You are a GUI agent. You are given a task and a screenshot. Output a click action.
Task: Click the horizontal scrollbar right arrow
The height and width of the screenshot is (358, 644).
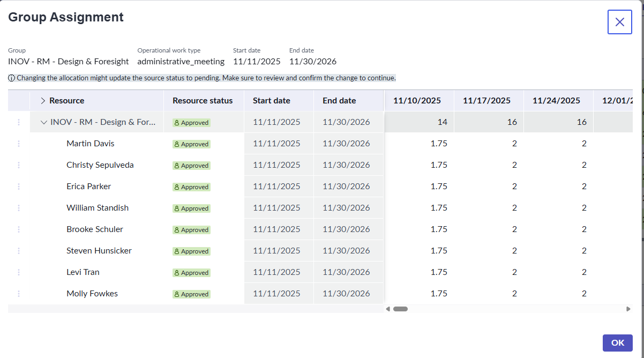point(628,309)
